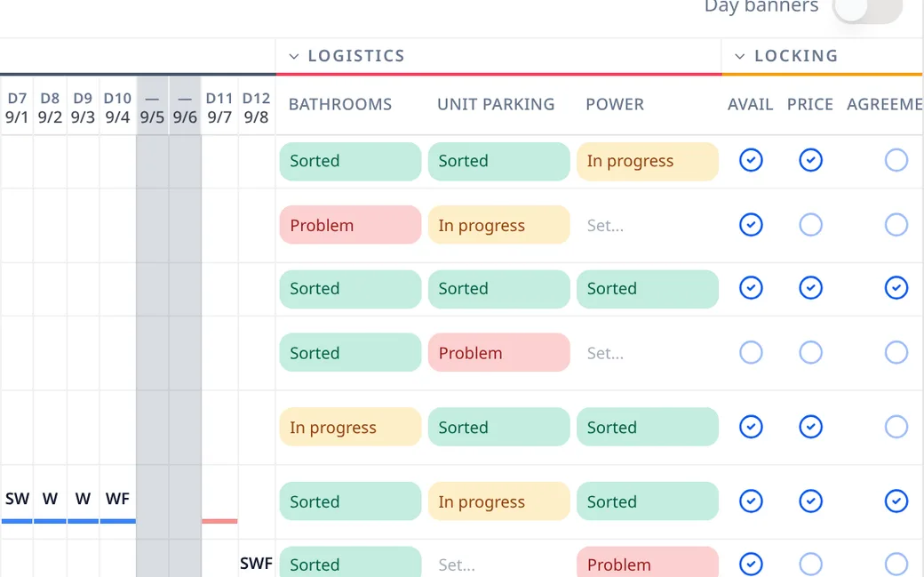The image size is (924, 577).
Task: Uncheck Agreement in the SW W W WF row
Action: click(x=896, y=501)
